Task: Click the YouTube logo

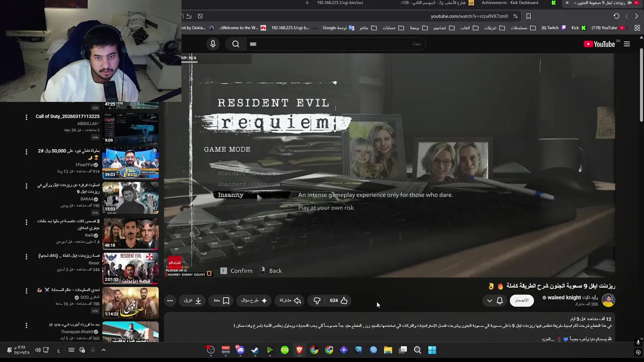Action: pos(599,44)
